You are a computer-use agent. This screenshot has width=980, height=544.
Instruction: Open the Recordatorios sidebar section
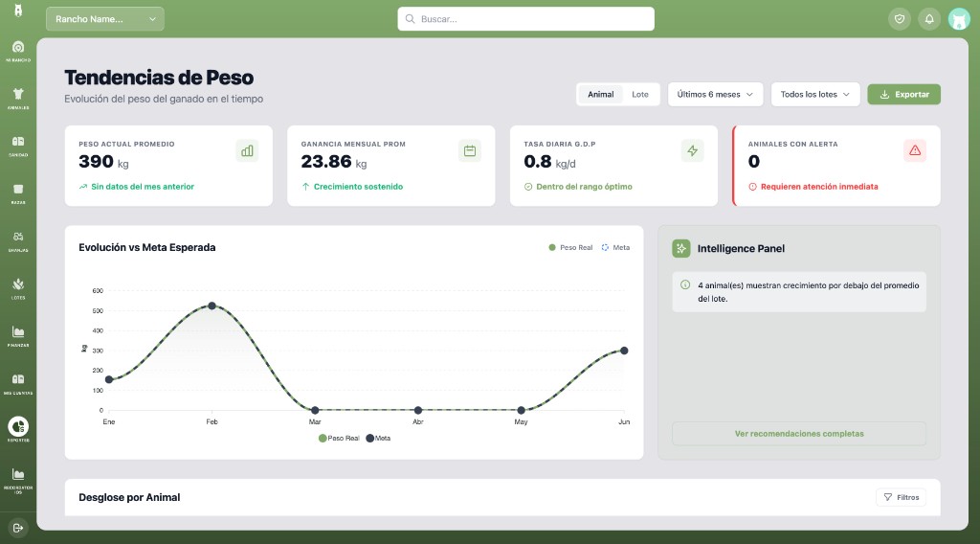[x=18, y=480]
